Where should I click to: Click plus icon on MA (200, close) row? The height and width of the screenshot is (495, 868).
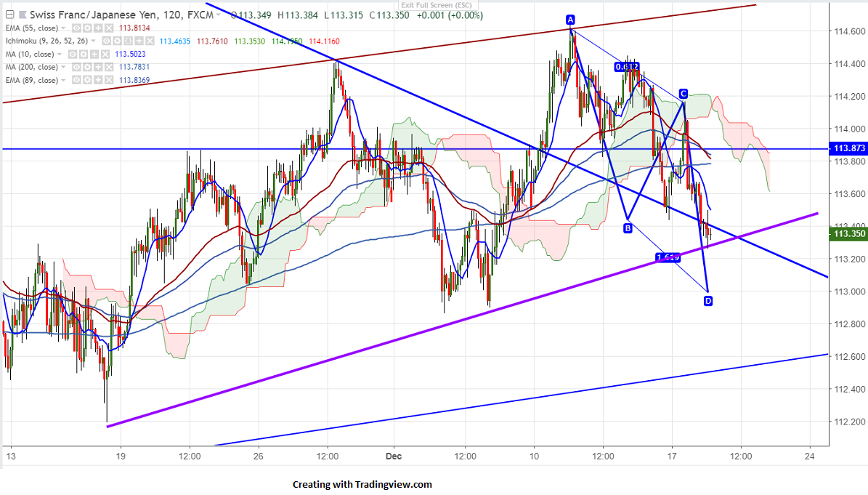click(98, 67)
